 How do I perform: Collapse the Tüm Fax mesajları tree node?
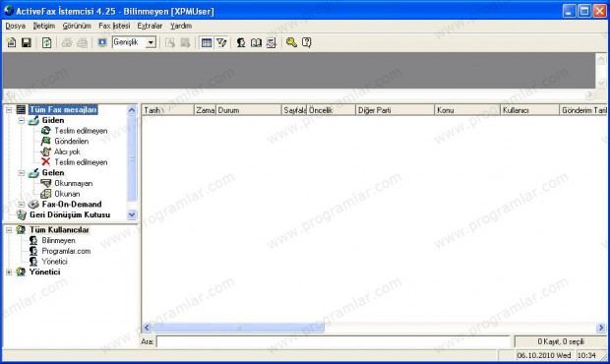[x=9, y=110]
